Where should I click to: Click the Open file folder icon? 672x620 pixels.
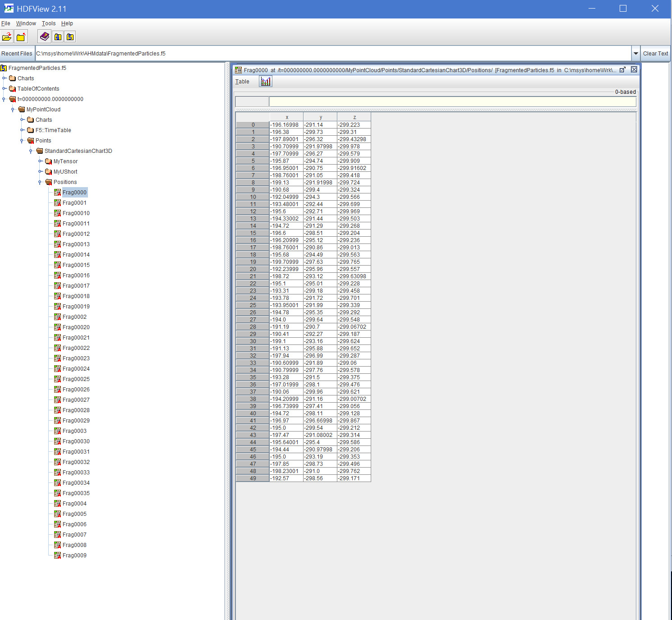click(7, 37)
